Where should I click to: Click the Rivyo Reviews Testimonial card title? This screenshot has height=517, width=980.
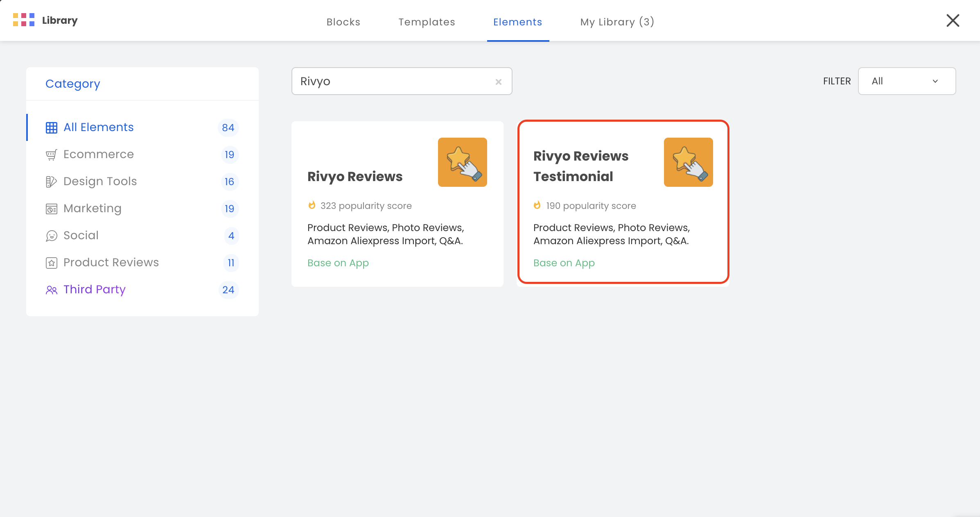(x=581, y=166)
